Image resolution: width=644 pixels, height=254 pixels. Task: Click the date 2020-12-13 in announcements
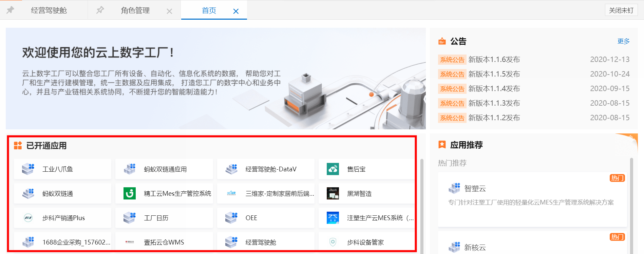610,60
